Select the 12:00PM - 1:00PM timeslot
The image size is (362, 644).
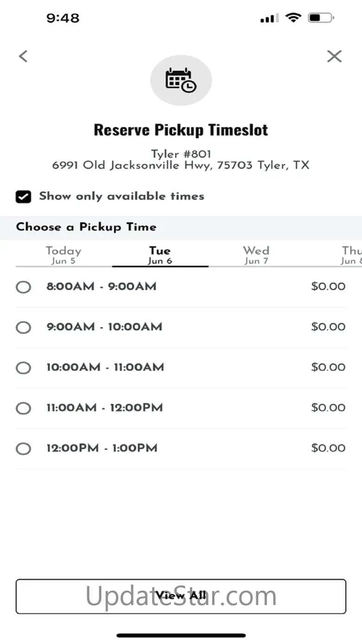tap(23, 449)
